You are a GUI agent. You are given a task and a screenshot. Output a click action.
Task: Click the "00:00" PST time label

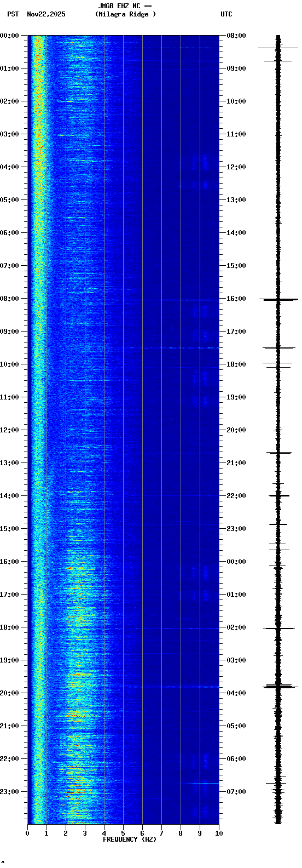tap(10, 36)
